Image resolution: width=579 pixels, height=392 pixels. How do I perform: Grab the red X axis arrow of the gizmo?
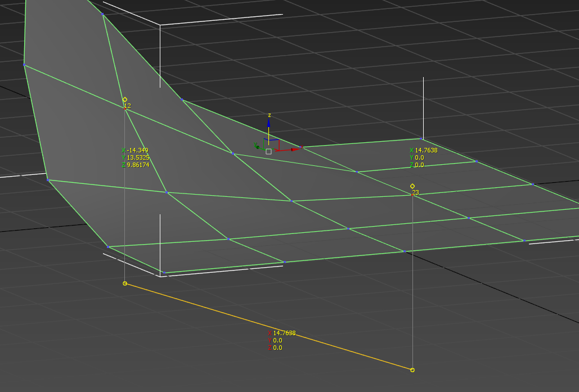pos(295,149)
